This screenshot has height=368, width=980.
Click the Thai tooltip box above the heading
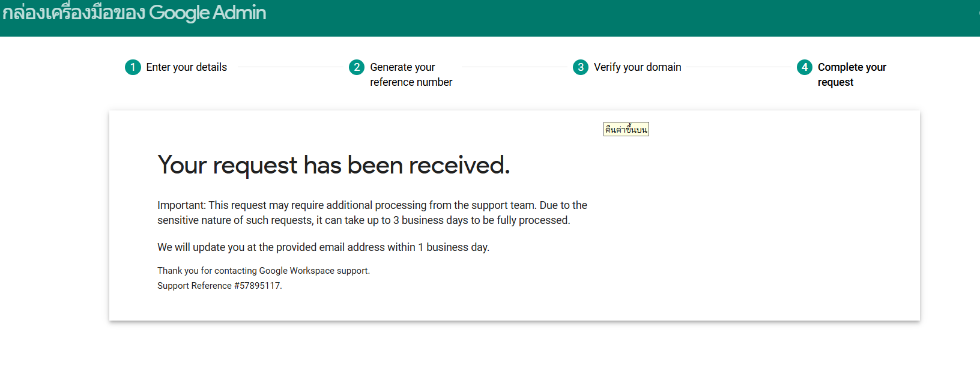pyautogui.click(x=626, y=129)
